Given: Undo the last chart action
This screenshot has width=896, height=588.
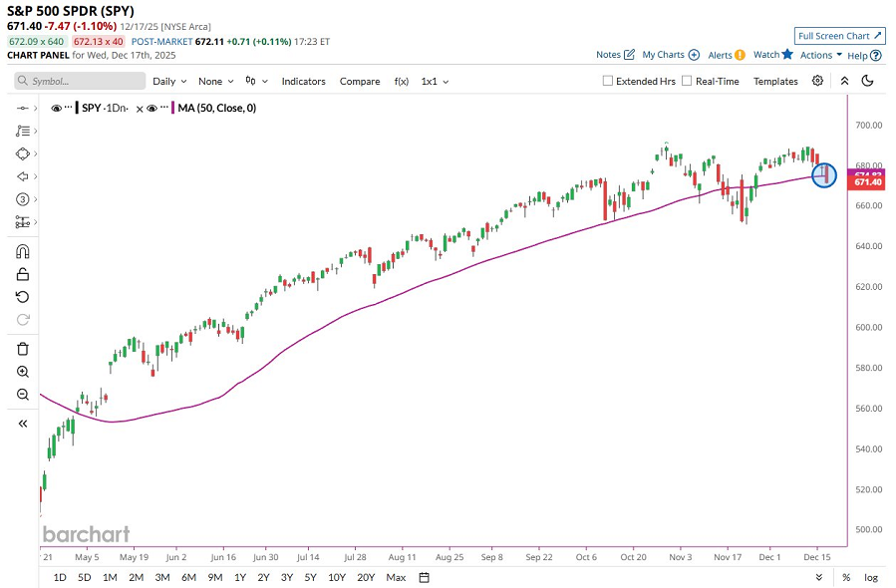Looking at the screenshot, I should 22,296.
